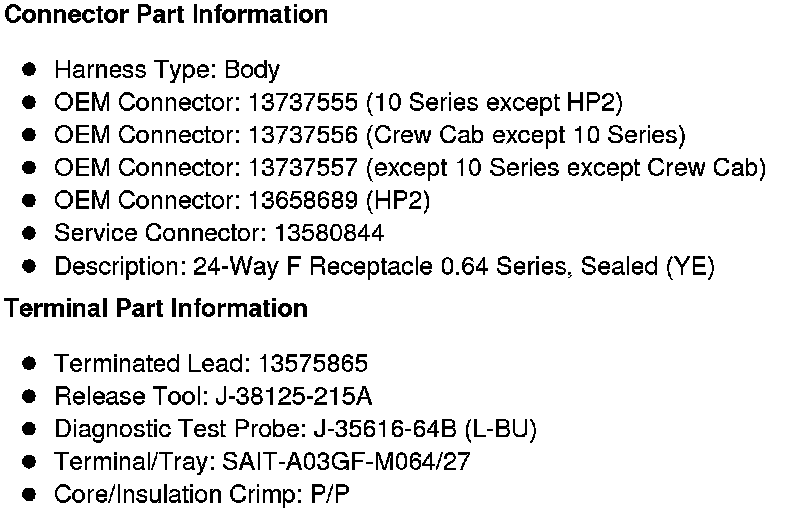Click release tool J-38125-215A
The image size is (800, 514).
294,396
